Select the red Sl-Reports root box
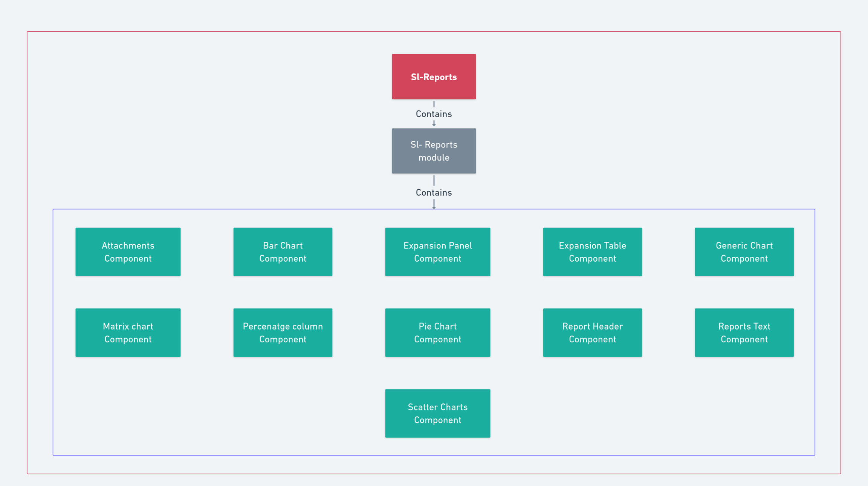Image resolution: width=868 pixels, height=486 pixels. click(434, 77)
